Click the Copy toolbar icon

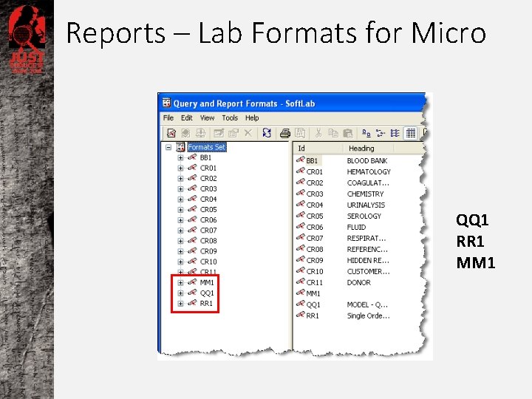(333, 133)
